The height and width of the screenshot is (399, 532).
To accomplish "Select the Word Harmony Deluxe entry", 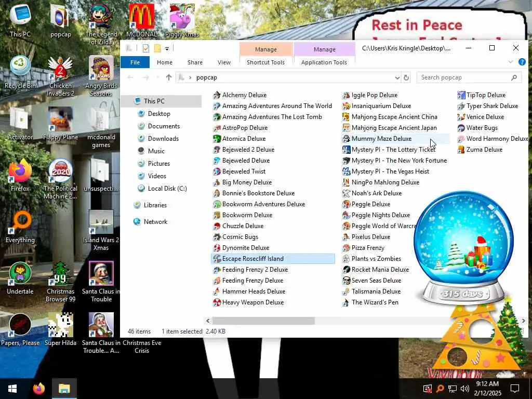I will point(493,139).
